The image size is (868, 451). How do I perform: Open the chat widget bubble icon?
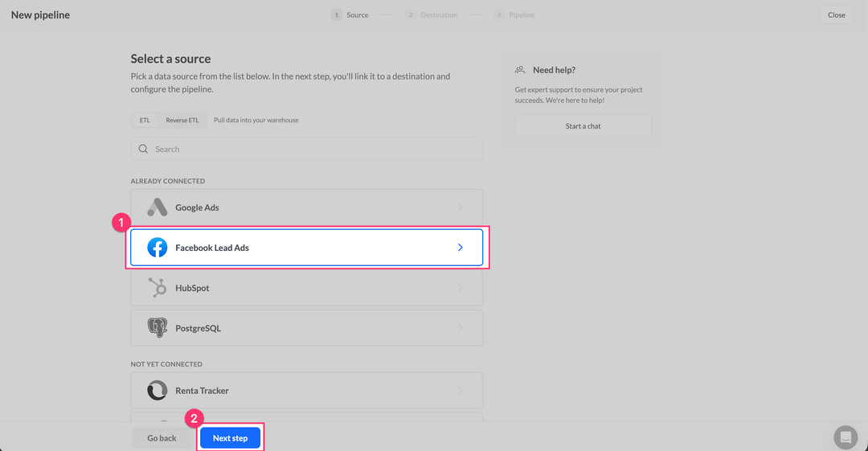click(x=845, y=437)
